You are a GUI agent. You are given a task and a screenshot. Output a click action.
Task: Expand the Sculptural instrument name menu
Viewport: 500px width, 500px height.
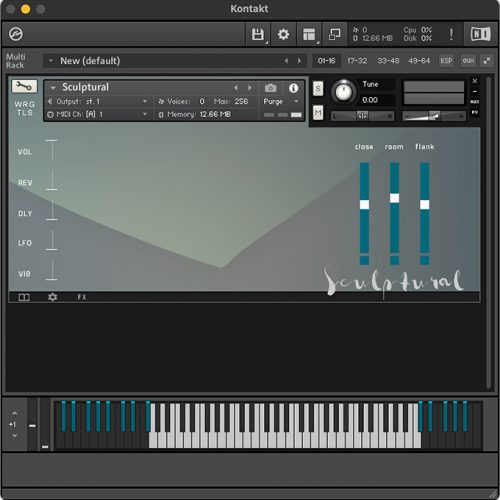[53, 88]
